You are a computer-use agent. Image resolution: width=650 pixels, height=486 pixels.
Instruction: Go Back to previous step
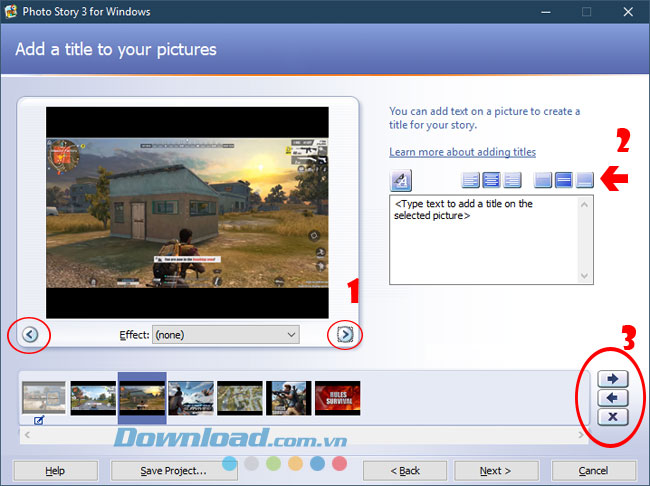(x=405, y=471)
